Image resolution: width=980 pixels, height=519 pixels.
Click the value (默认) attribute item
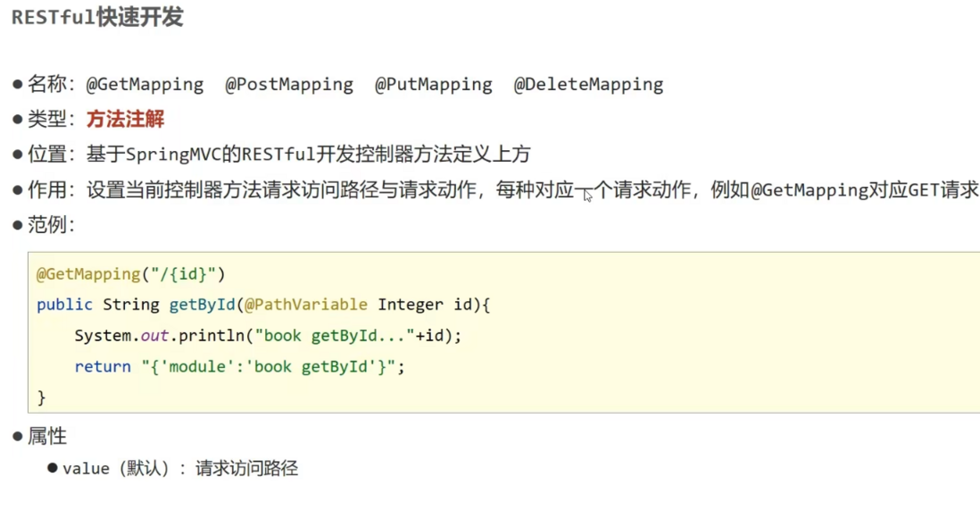click(116, 468)
